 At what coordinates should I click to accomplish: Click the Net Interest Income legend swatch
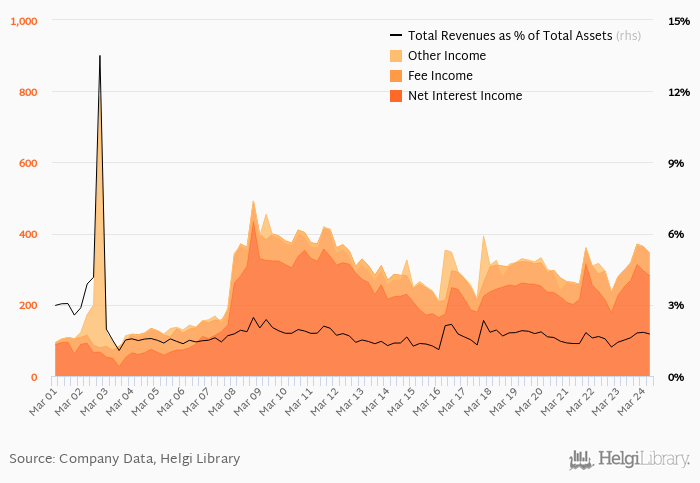(x=397, y=96)
